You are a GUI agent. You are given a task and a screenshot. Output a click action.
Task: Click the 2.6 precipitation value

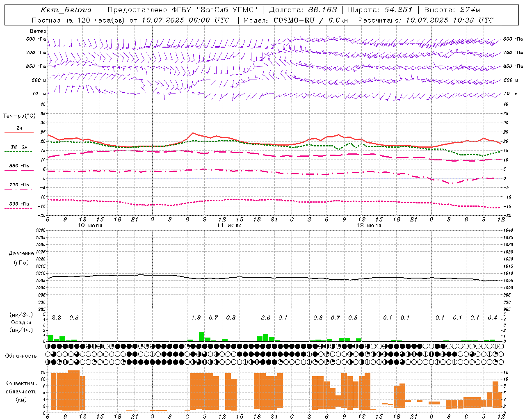pos(266,317)
